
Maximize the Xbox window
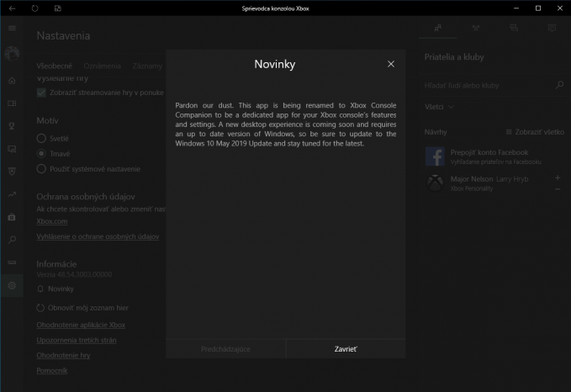[x=538, y=8]
